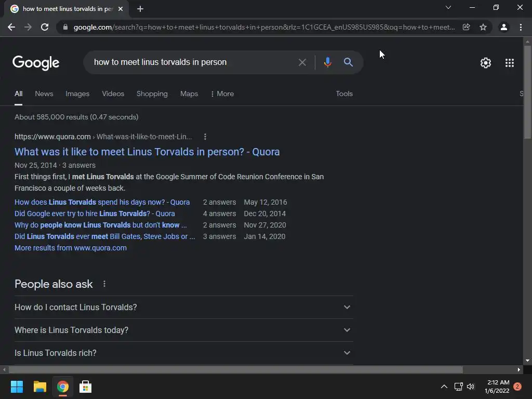532x399 pixels.
Task: Open 'Did Google ever try to hire' link
Action: point(95,214)
